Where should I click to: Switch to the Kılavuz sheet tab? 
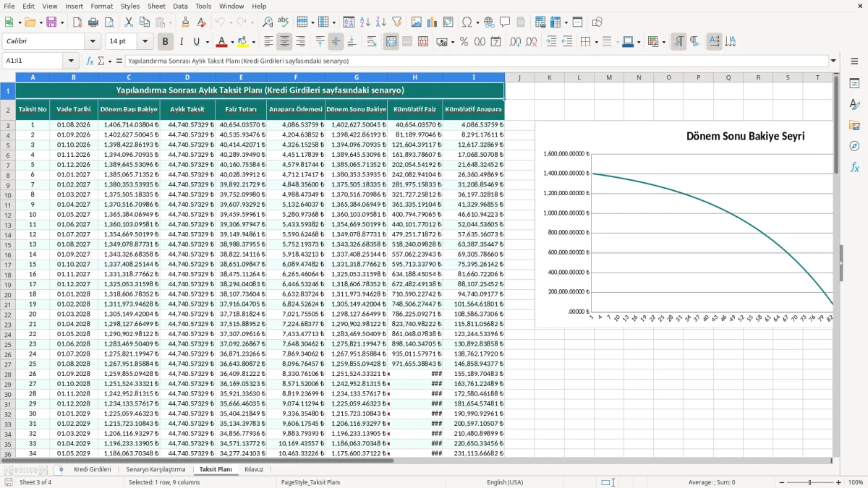click(254, 469)
